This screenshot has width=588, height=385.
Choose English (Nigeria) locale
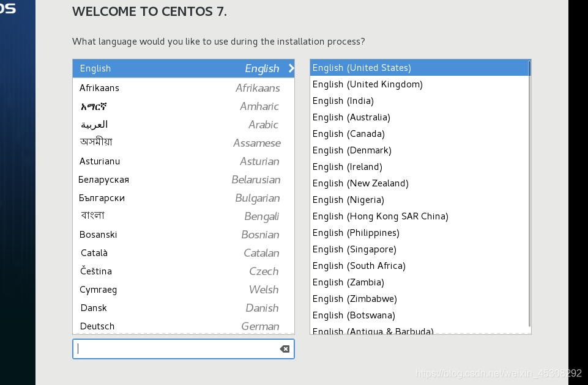tap(419, 200)
